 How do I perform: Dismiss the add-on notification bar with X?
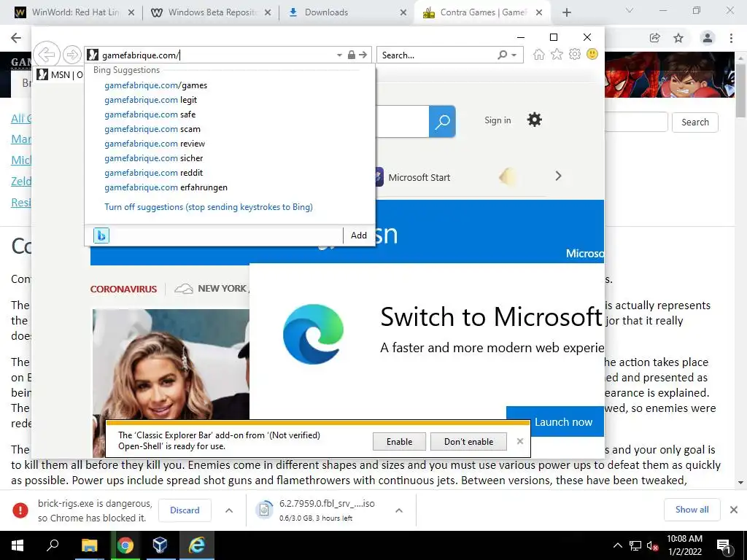519,441
